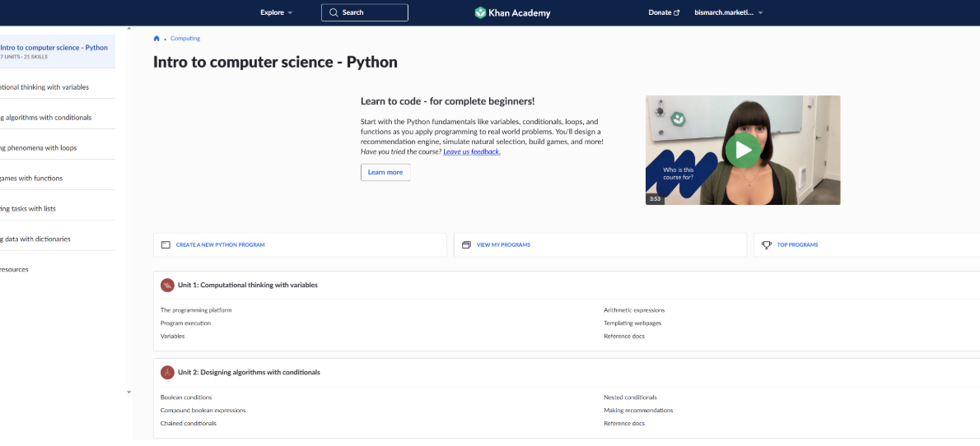Click the trophy icon for Top Programs

[x=766, y=245]
